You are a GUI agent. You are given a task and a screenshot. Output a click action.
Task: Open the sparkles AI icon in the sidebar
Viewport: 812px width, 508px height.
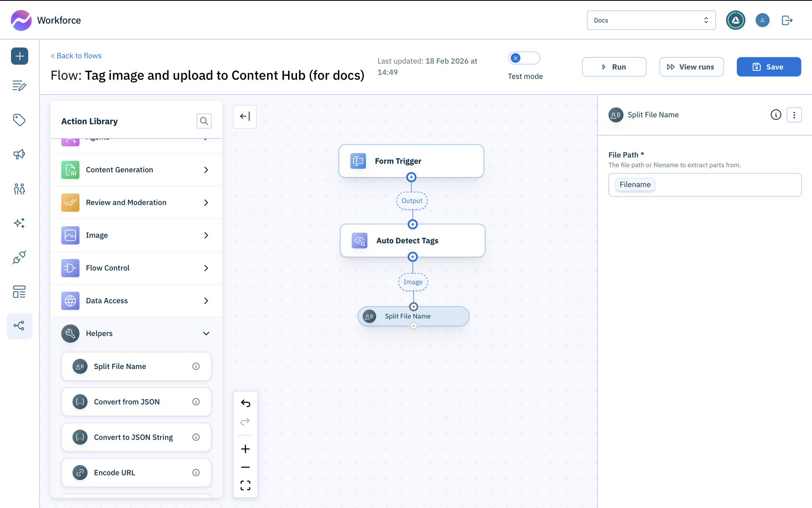pyautogui.click(x=19, y=223)
